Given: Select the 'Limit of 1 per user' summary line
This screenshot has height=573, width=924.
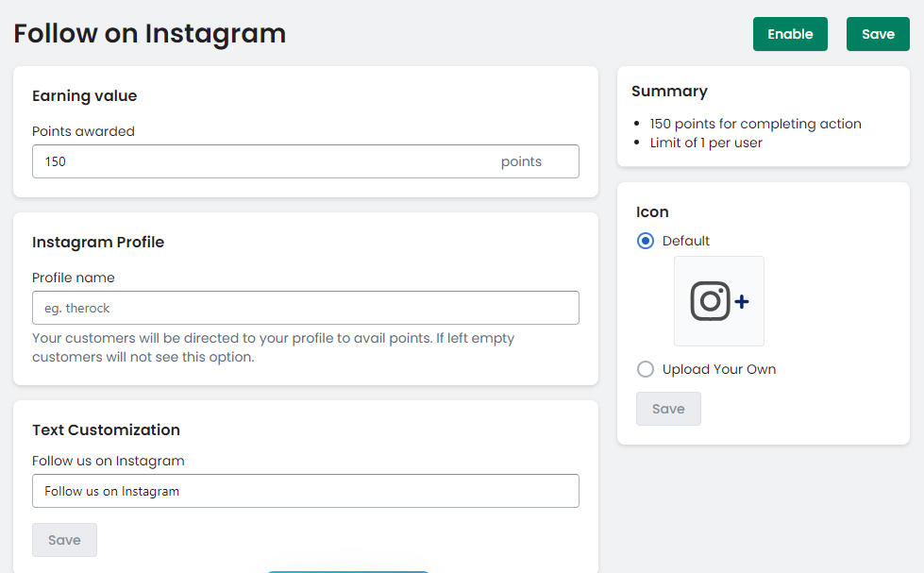Looking at the screenshot, I should [706, 143].
